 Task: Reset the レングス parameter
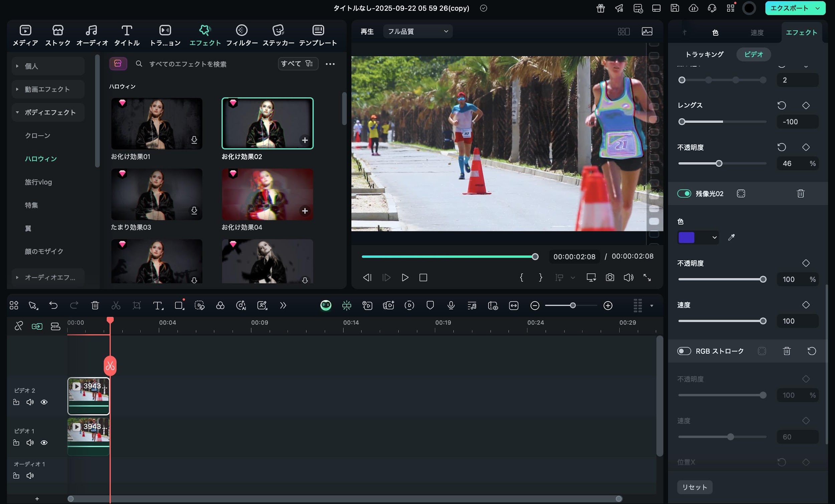coord(782,105)
